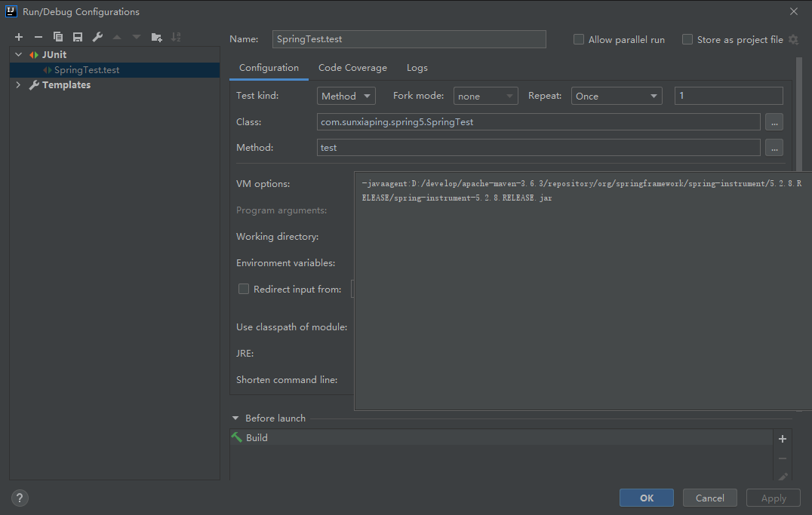Click the IntelliJ logo in the title bar
812x515 pixels.
pos(11,11)
